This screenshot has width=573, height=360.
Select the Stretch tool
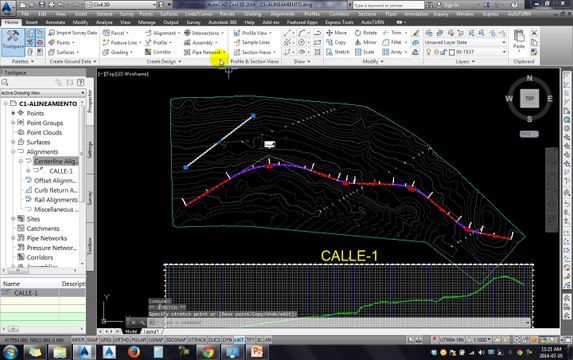pyautogui.click(x=338, y=52)
